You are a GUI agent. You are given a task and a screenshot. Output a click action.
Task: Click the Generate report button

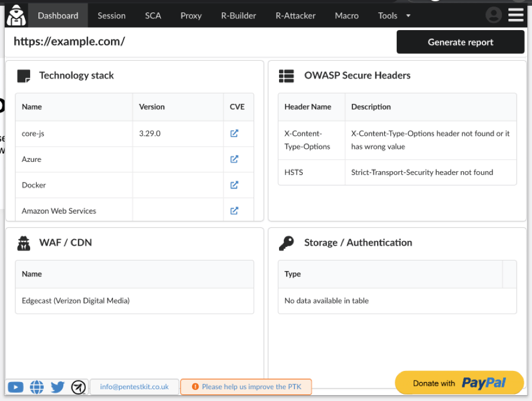(460, 42)
